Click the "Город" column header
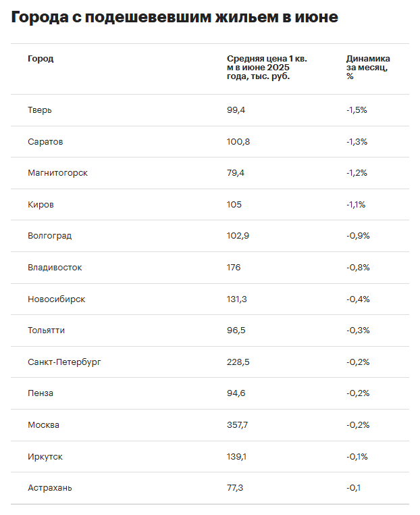The image size is (420, 515). pyautogui.click(x=41, y=59)
